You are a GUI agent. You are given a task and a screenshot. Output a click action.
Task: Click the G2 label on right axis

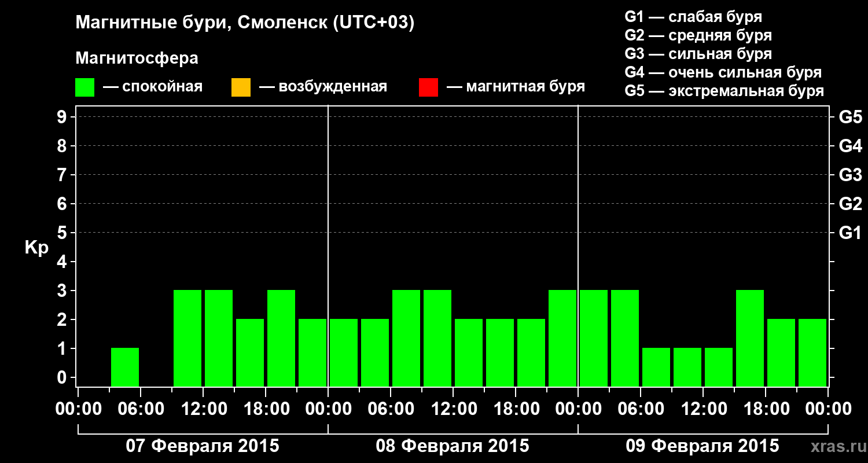[x=851, y=204]
